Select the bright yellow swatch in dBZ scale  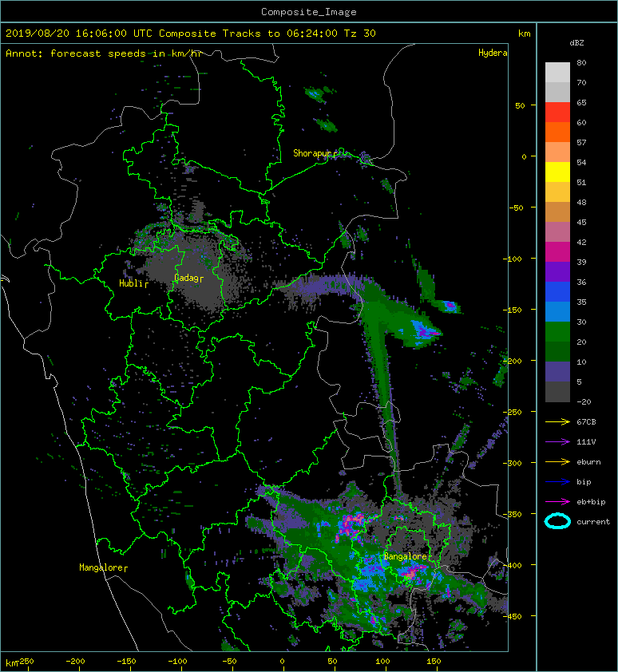(557, 172)
